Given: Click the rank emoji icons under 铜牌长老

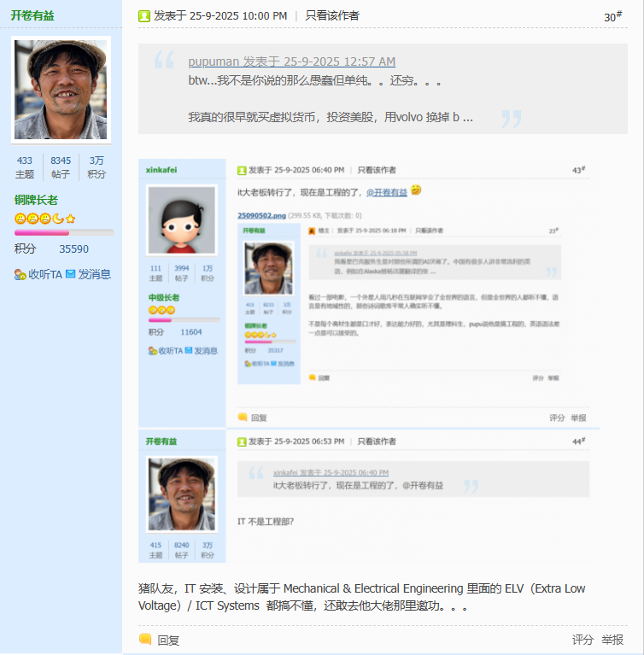Looking at the screenshot, I should [44, 219].
